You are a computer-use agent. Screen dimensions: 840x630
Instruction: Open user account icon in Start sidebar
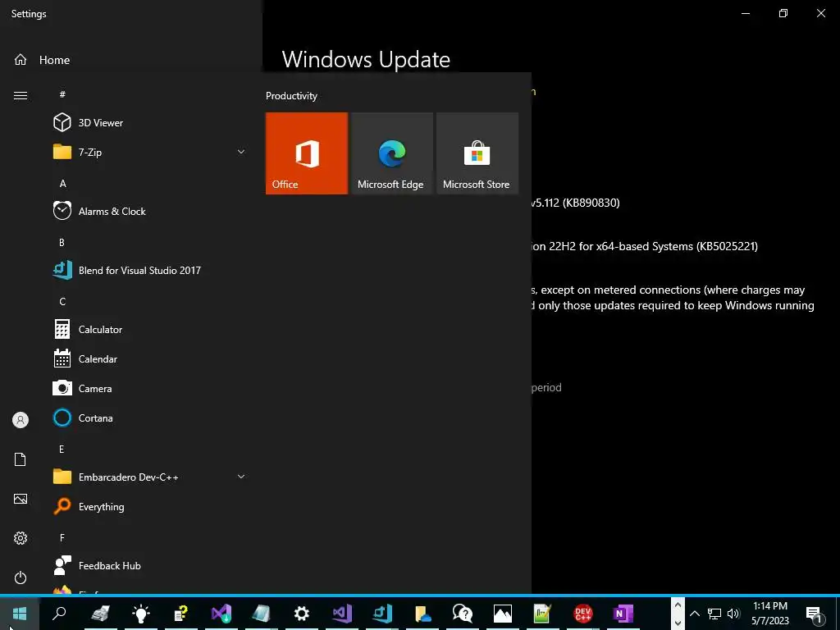tap(21, 420)
